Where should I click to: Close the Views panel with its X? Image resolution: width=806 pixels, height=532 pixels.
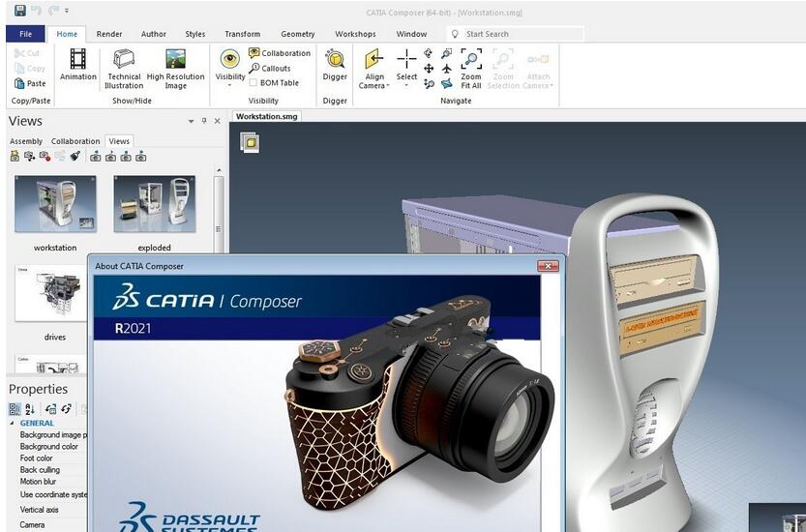[x=217, y=121]
